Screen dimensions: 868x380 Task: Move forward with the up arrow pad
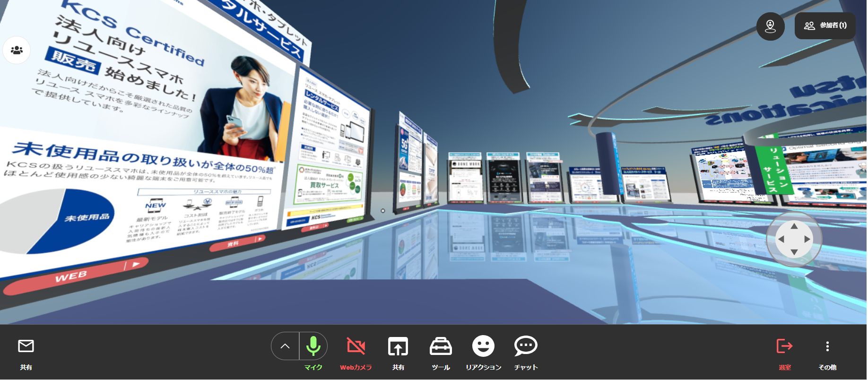coord(794,226)
